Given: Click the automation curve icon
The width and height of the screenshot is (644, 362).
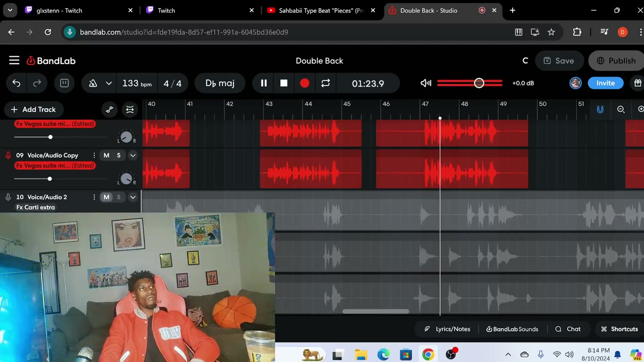Looking at the screenshot, I should click(110, 110).
